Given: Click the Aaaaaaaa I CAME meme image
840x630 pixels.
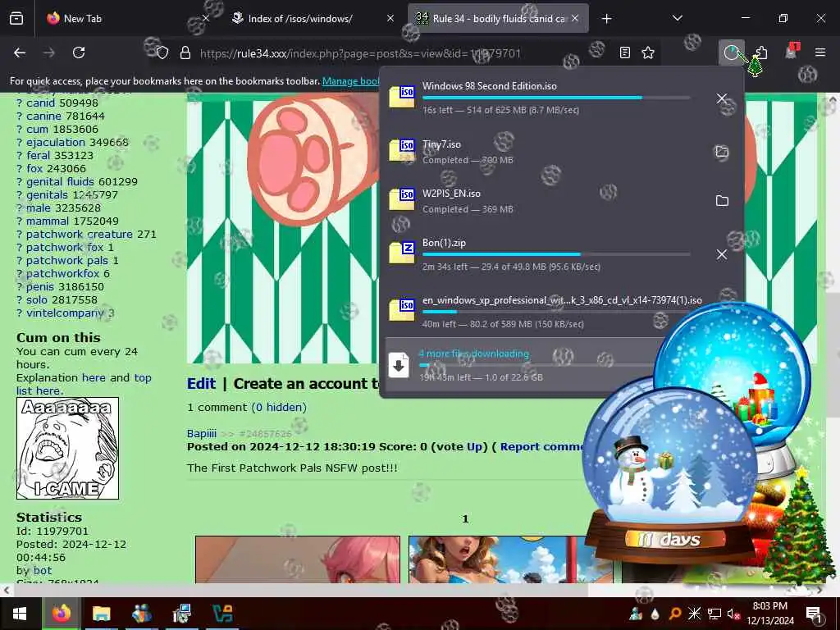Looking at the screenshot, I should point(67,449).
